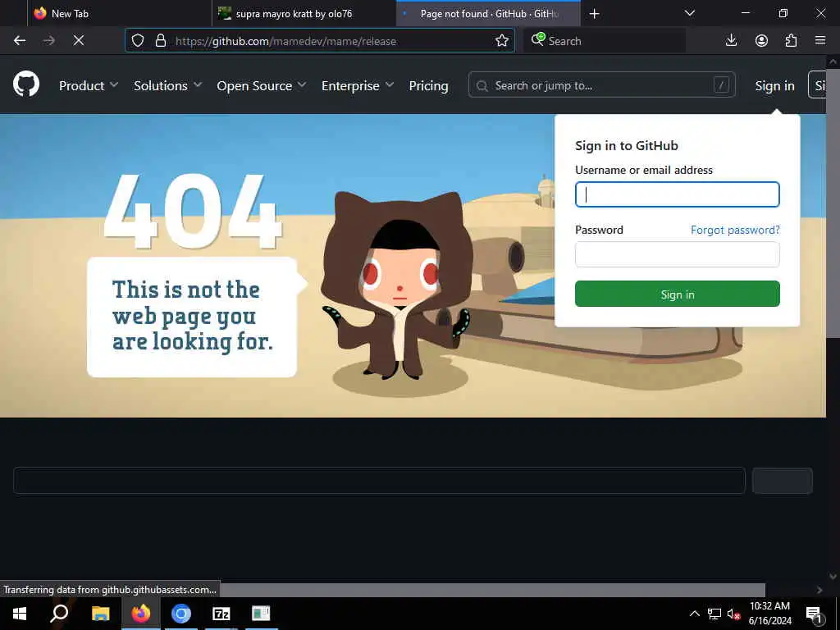Click Sign in in the header
840x630 pixels.
pyautogui.click(x=774, y=85)
